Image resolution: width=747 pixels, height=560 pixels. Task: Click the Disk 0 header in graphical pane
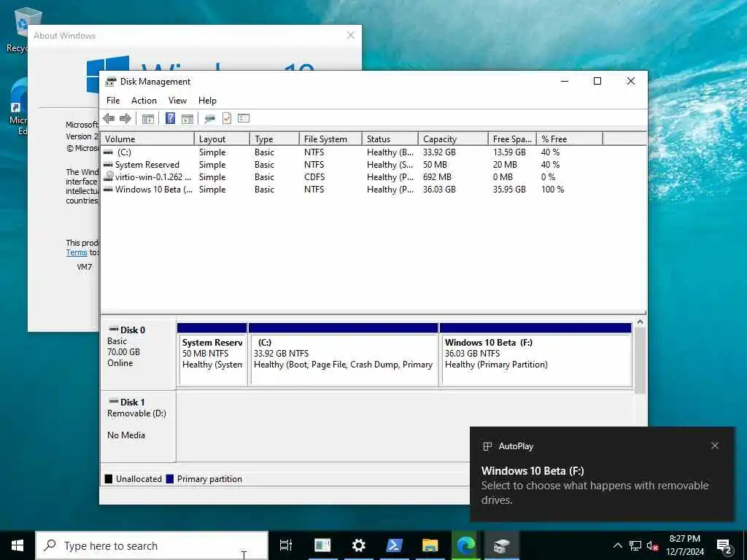tap(138, 352)
